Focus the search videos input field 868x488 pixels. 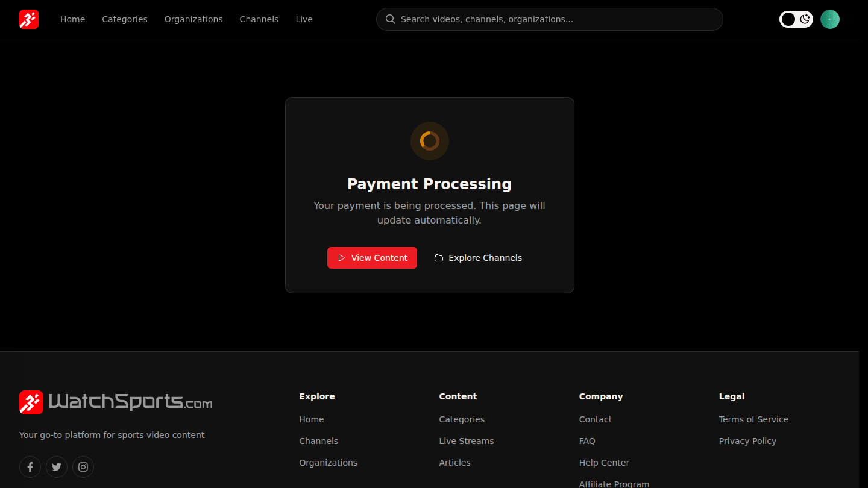tap(550, 19)
